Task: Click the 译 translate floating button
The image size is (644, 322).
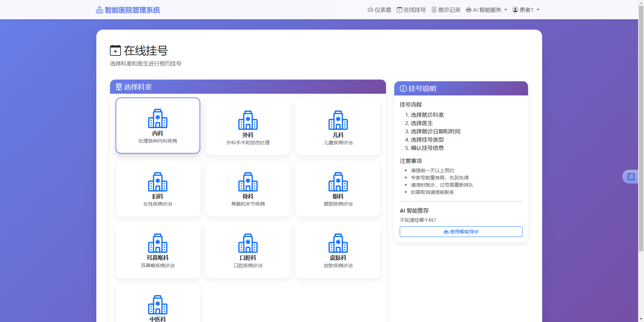Action: coord(631,176)
